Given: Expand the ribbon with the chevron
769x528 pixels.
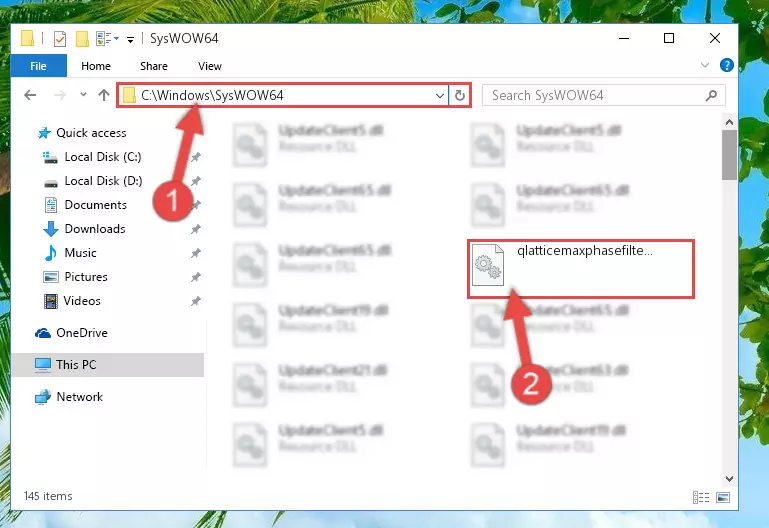Looking at the screenshot, I should [x=705, y=65].
